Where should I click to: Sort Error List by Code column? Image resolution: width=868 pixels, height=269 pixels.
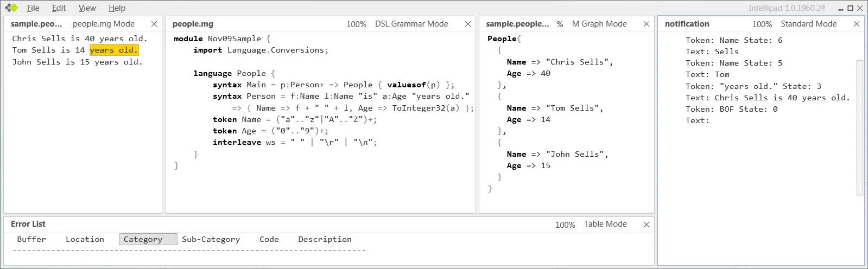tap(269, 239)
